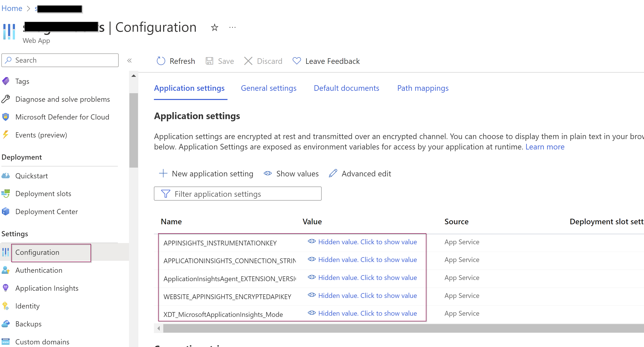Screen dimensions: 644x347
Task: Collapse the sidebar with the double chevron
Action: tap(130, 60)
